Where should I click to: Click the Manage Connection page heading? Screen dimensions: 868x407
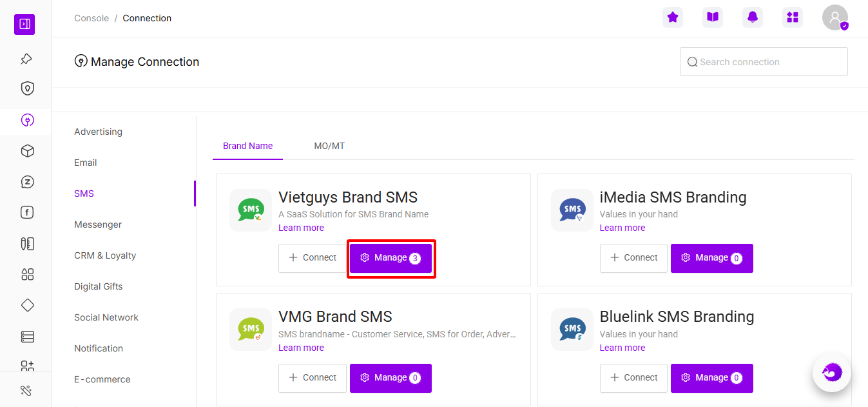click(145, 62)
